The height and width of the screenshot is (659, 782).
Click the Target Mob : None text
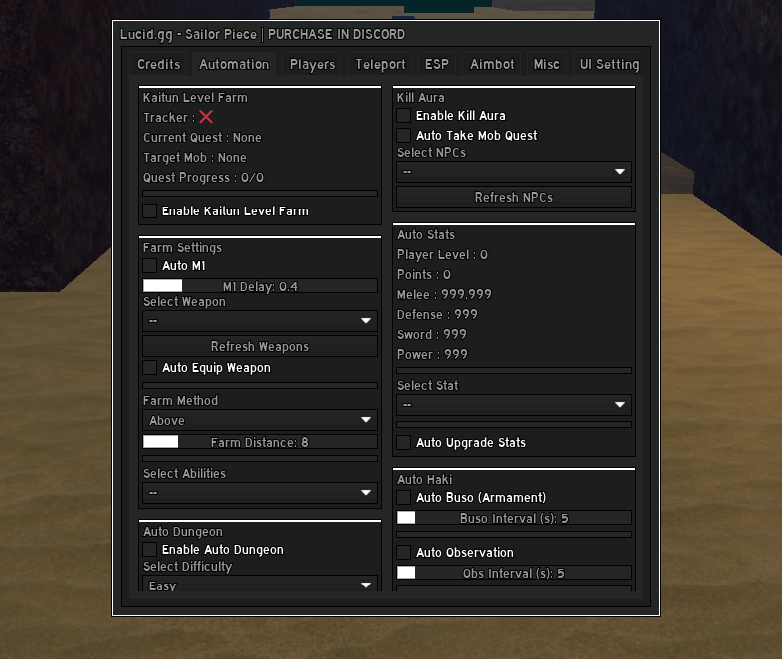(x=195, y=158)
